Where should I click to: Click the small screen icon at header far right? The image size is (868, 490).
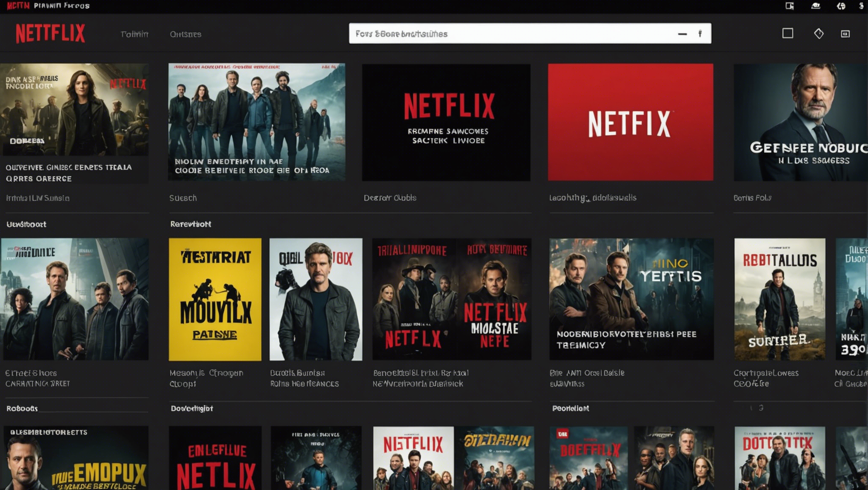(x=845, y=34)
